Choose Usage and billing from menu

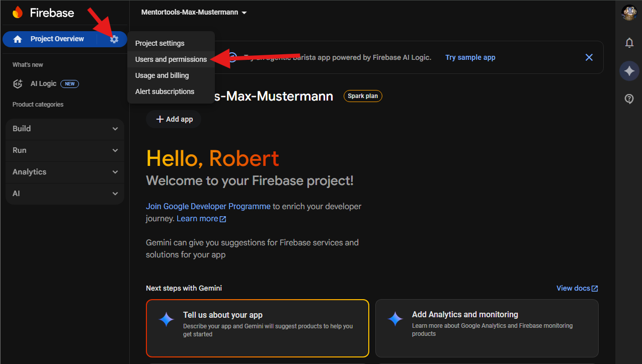[171, 75]
